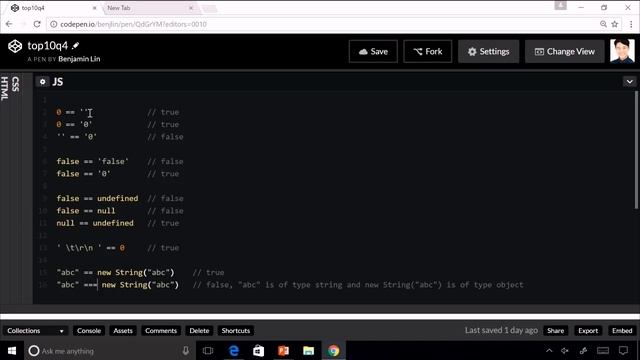Launch Edge from taskbar
This screenshot has height=360, width=640.
tap(234, 351)
